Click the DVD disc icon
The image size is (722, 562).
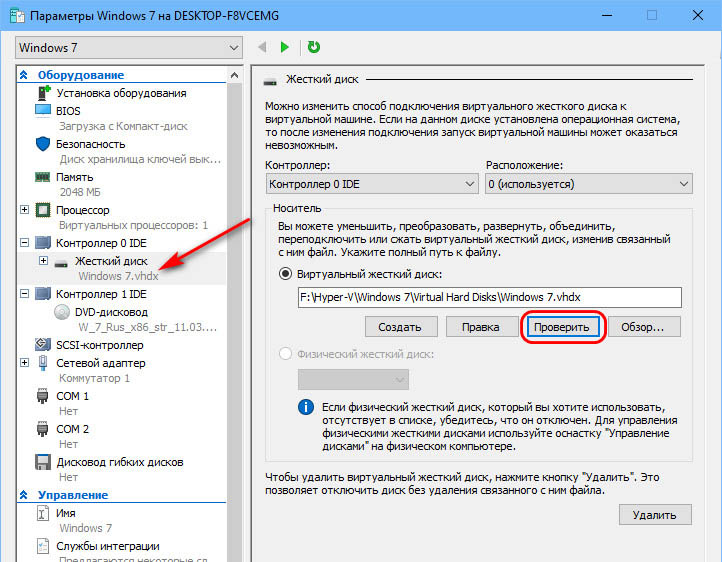pos(62,312)
